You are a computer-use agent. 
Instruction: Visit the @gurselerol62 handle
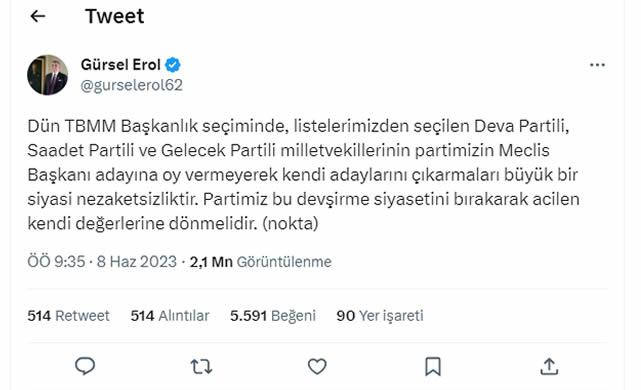132,85
